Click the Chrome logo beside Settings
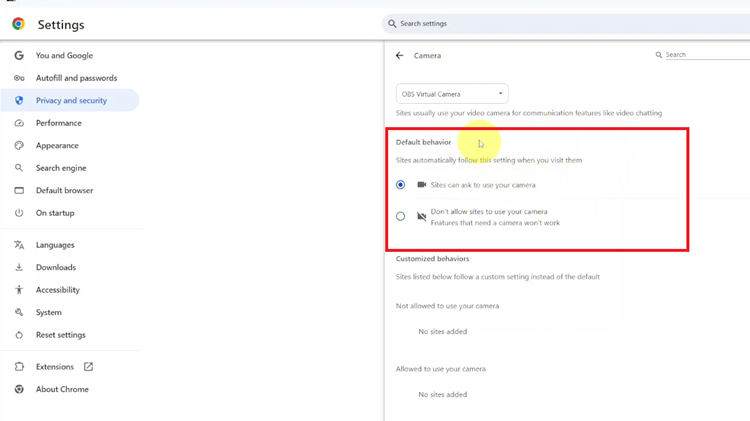 (18, 24)
